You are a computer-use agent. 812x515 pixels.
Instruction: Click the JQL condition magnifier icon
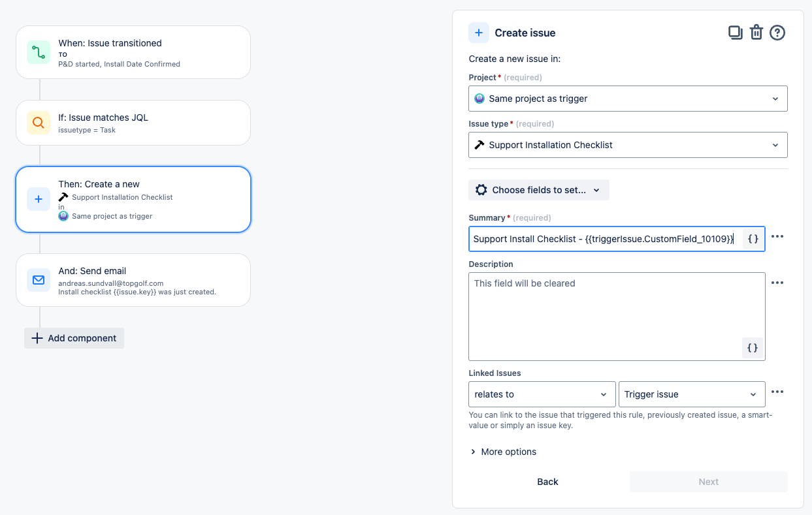(x=39, y=122)
